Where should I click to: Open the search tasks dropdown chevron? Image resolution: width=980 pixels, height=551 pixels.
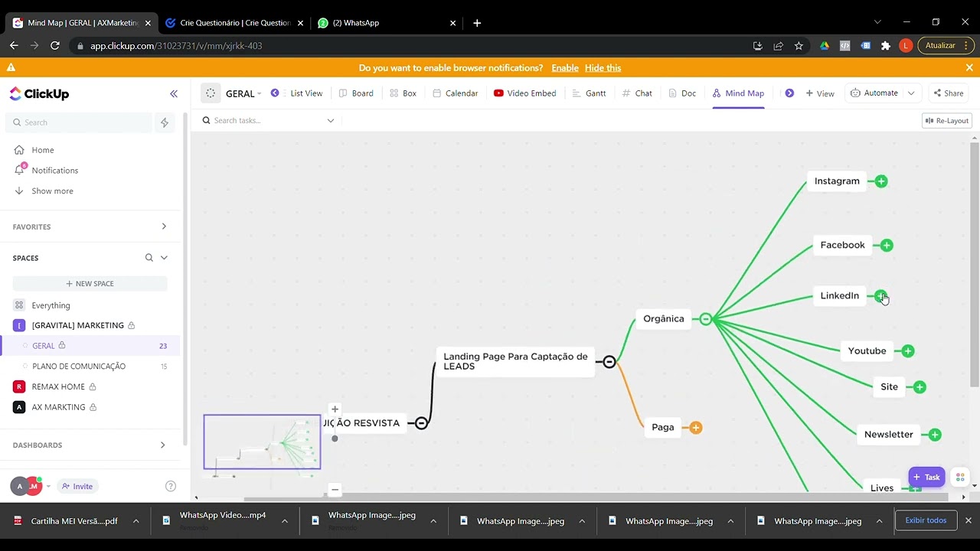[331, 121]
